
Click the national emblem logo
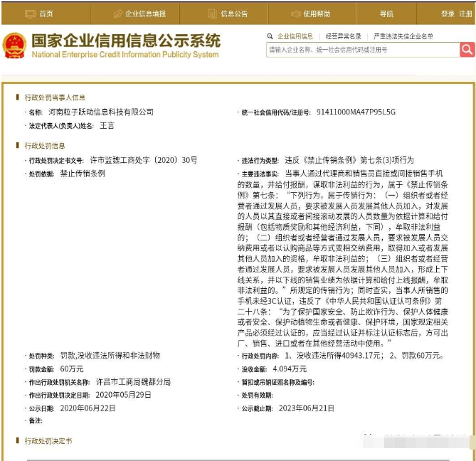pos(14,46)
